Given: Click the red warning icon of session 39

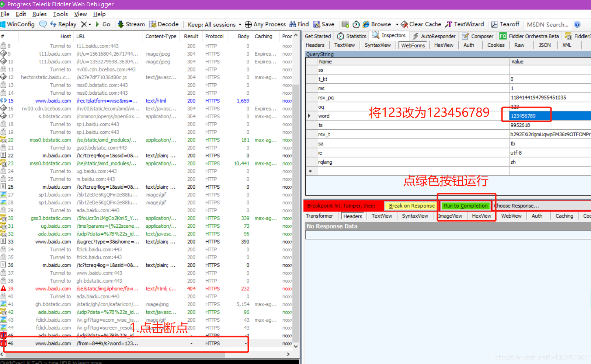Looking at the screenshot, I should click(x=4, y=288).
